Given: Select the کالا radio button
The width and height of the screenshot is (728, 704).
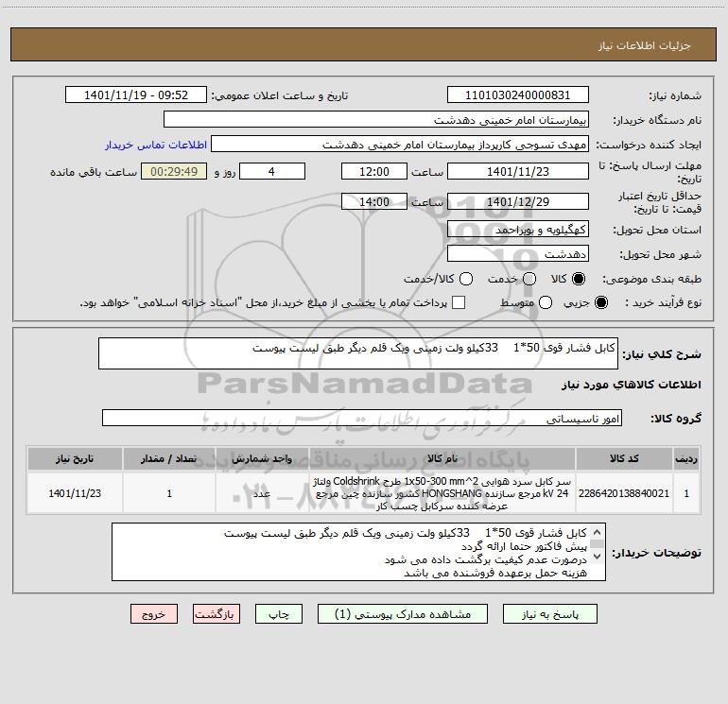Looking at the screenshot, I should click(579, 279).
